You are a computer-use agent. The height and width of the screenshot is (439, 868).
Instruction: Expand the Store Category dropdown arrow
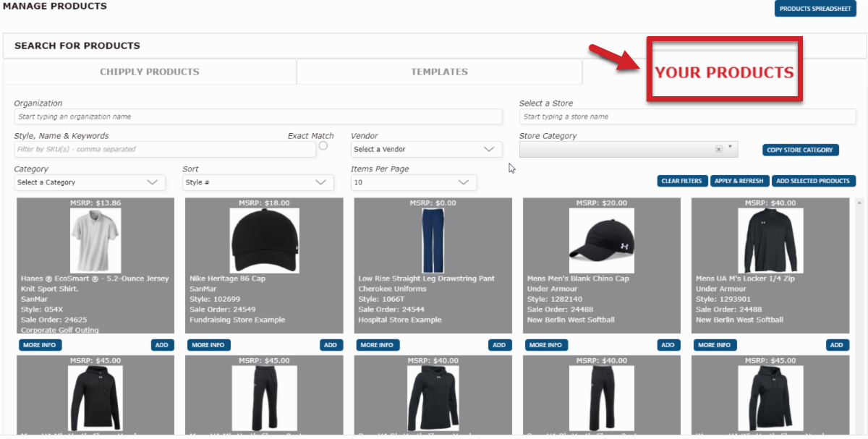(731, 148)
